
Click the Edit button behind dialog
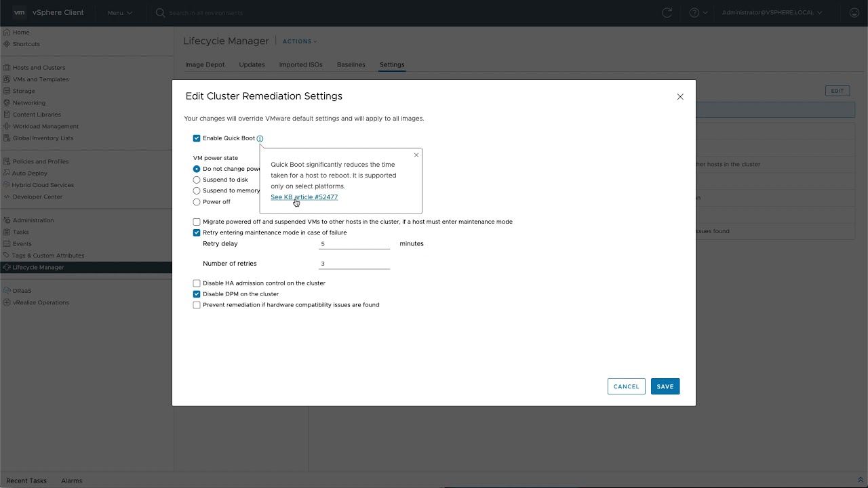pos(837,91)
